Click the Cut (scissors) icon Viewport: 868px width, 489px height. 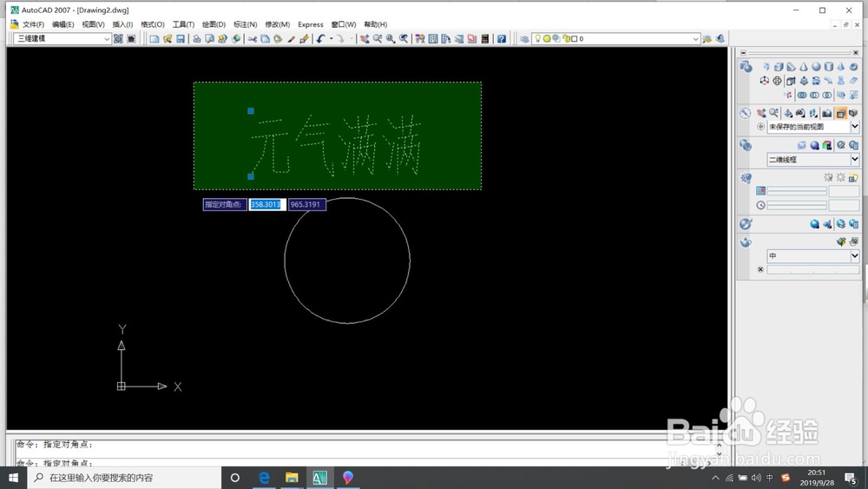tap(253, 39)
